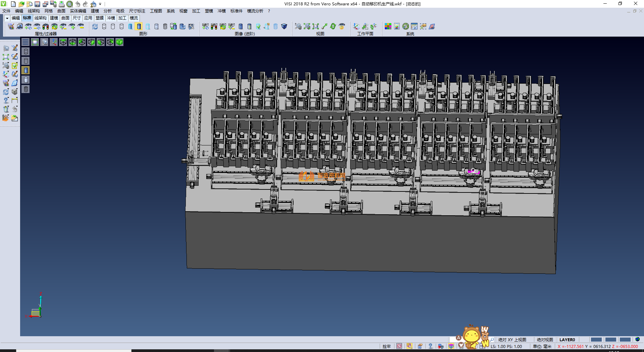Click the solid green cube view icon
This screenshot has width=644, height=352.
tap(119, 42)
